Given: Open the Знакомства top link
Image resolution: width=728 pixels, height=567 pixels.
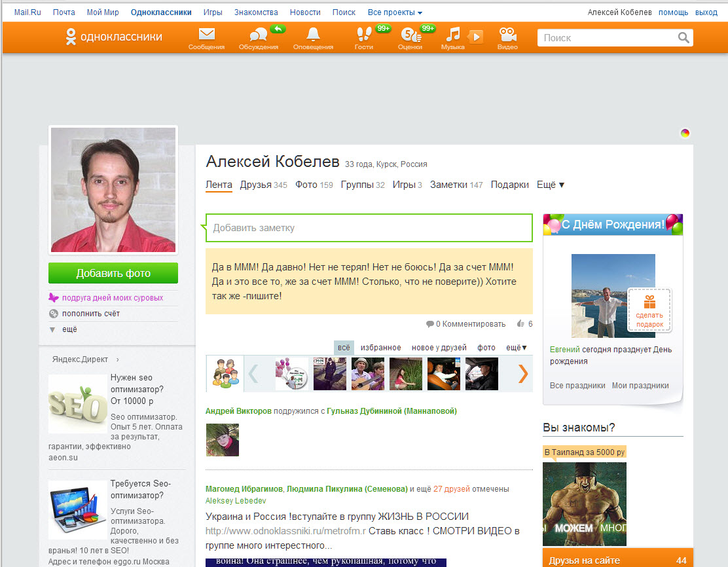Looking at the screenshot, I should pyautogui.click(x=256, y=12).
